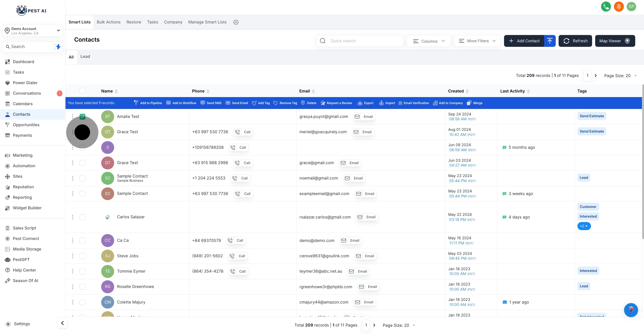Click the Refresh button
644x334 pixels.
click(575, 41)
